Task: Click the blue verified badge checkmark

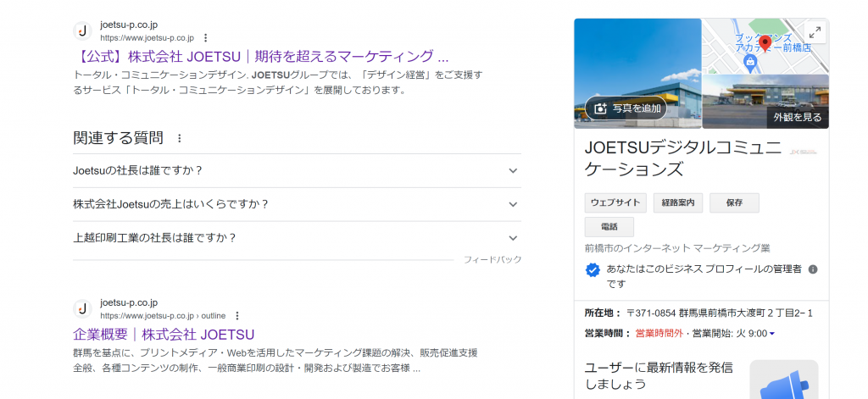Action: click(593, 270)
